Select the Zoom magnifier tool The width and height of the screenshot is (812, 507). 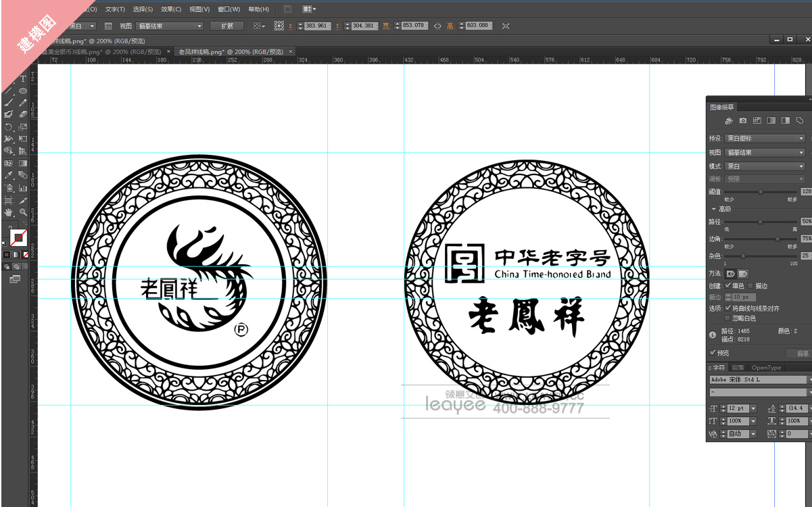(23, 212)
